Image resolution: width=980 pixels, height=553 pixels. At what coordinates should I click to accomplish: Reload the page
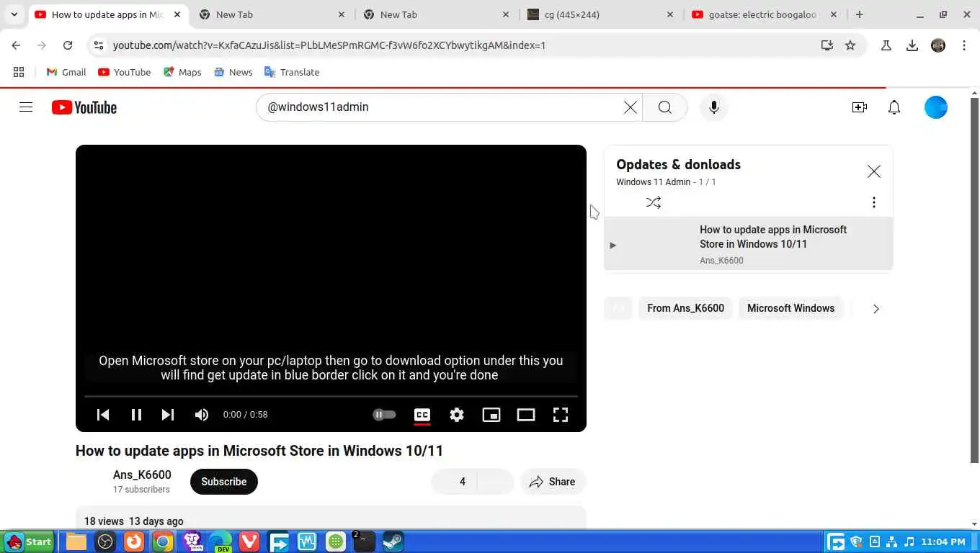point(68,45)
